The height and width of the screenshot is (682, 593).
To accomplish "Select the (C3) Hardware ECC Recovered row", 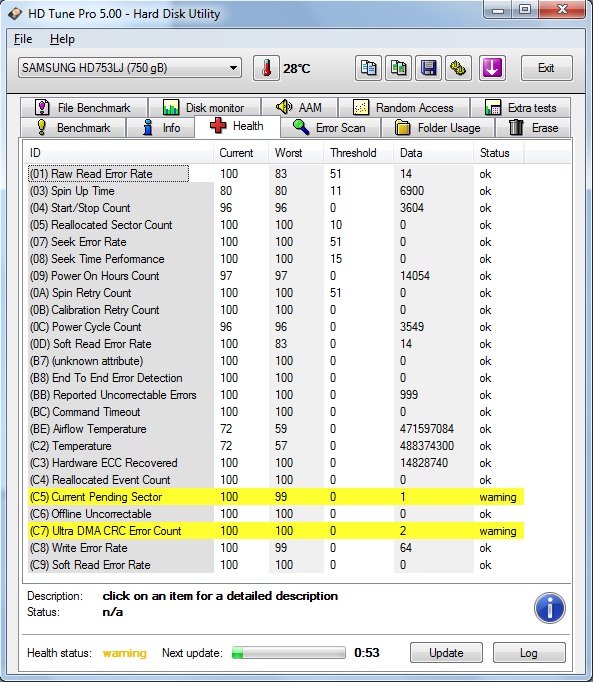I will [x=276, y=462].
